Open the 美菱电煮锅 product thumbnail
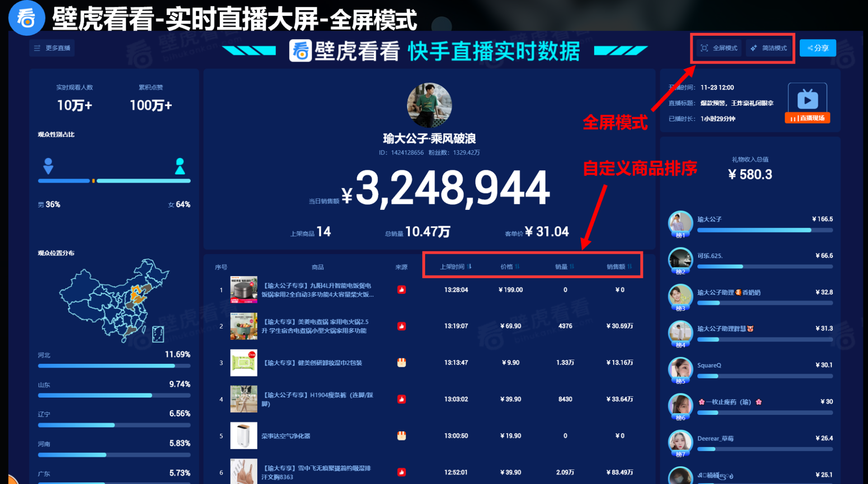 [244, 326]
